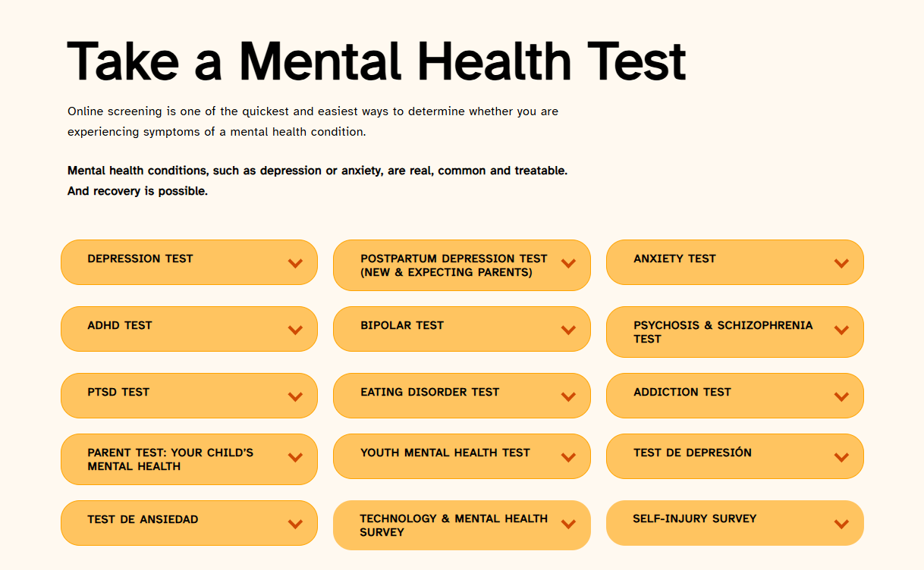Click the Take a Mental Health Test heading
This screenshot has height=570, width=924.
[x=376, y=61]
